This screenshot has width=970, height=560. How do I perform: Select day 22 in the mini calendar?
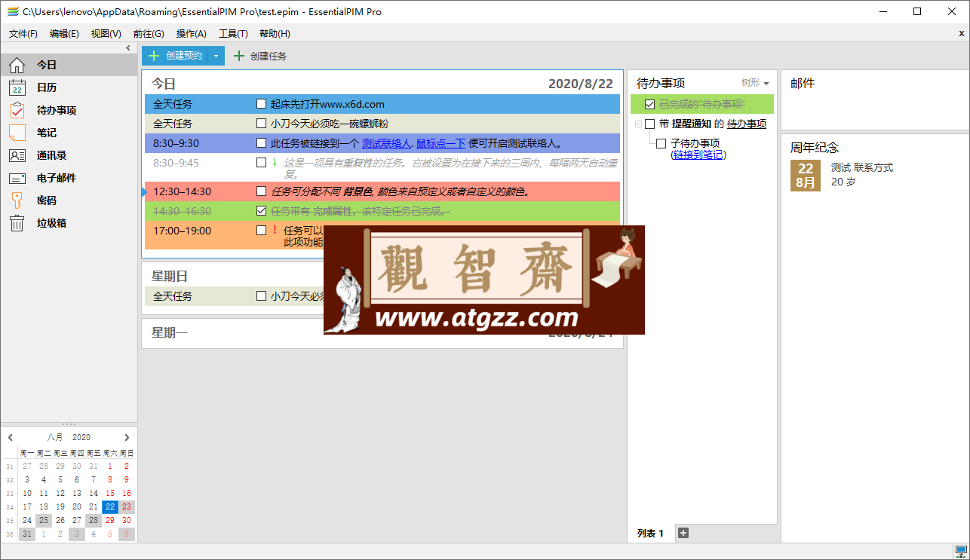point(110,506)
